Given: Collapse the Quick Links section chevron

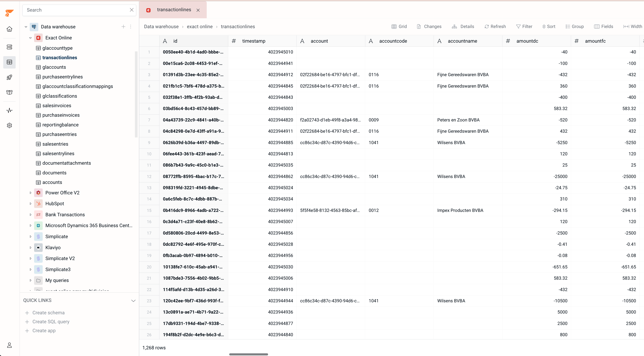Looking at the screenshot, I should (x=133, y=301).
